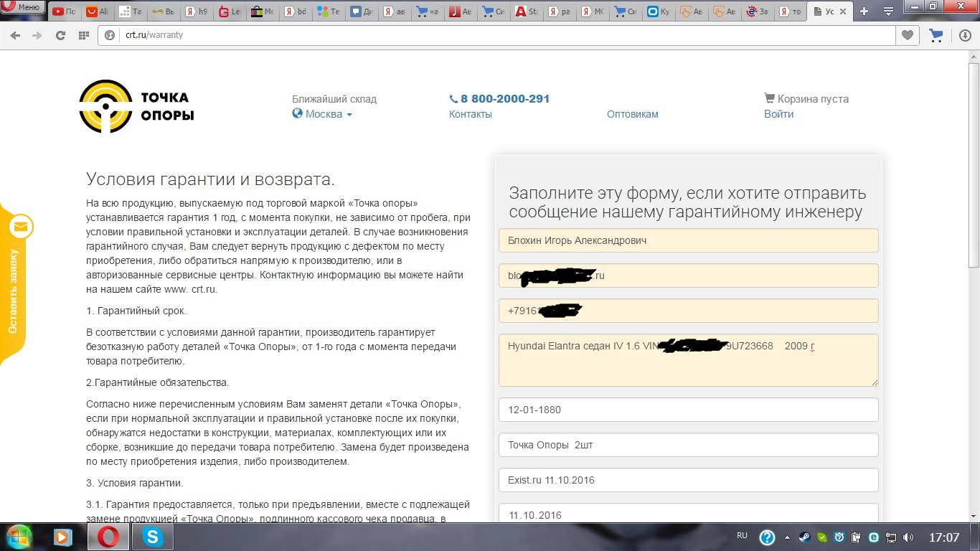
Task: Reload the current page
Action: [x=60, y=35]
